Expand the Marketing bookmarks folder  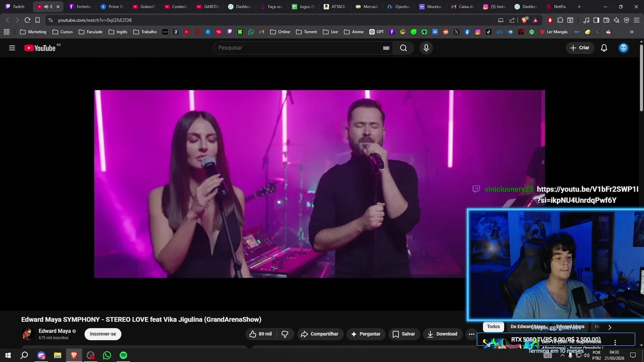(x=33, y=32)
